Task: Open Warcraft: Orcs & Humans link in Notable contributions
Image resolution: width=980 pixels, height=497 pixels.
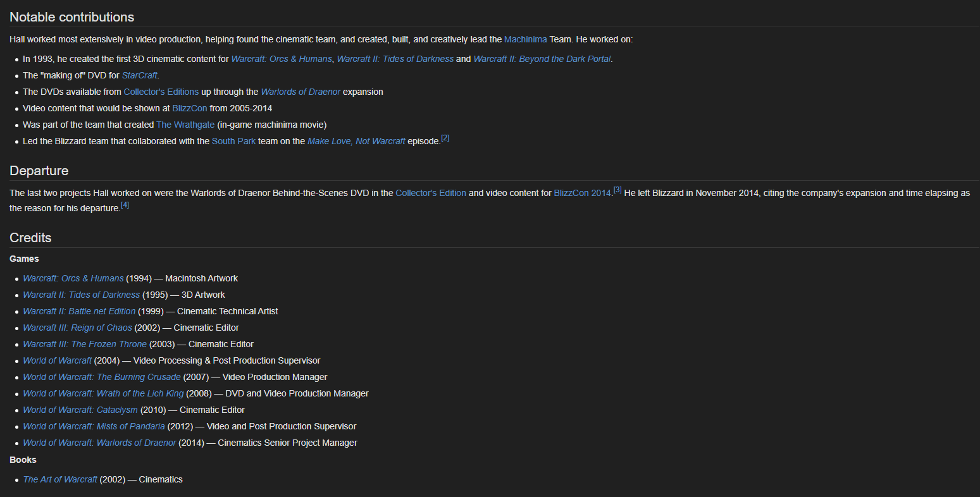Action: click(x=282, y=59)
